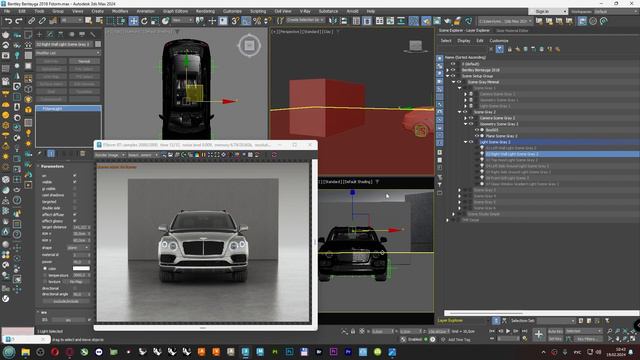The height and width of the screenshot is (360, 640).
Task: Enable the 'cast shadows' checkbox
Action: pyautogui.click(x=75, y=195)
